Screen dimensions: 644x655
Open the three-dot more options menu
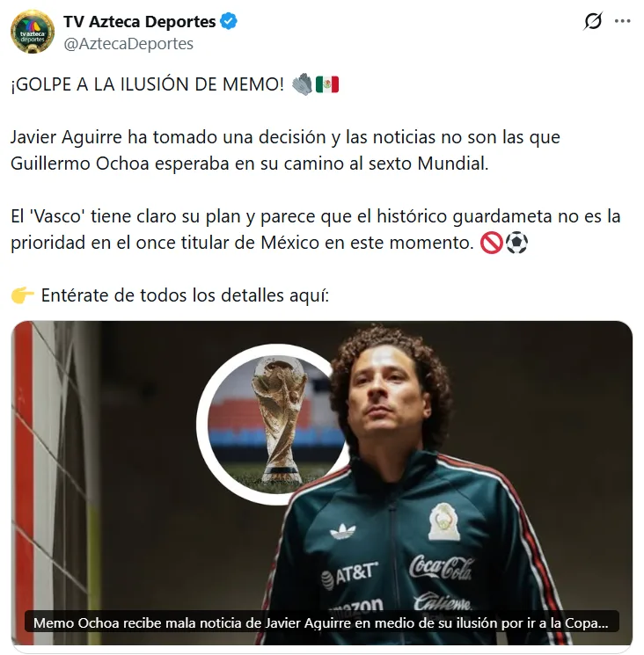click(622, 21)
